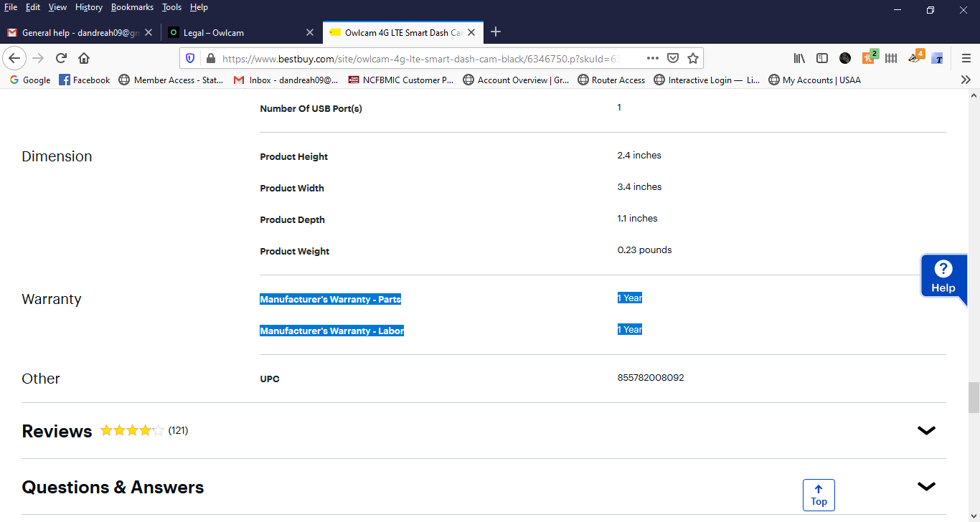Viewport: 980px width, 522px height.
Task: Open the Help chat button
Action: [943, 277]
